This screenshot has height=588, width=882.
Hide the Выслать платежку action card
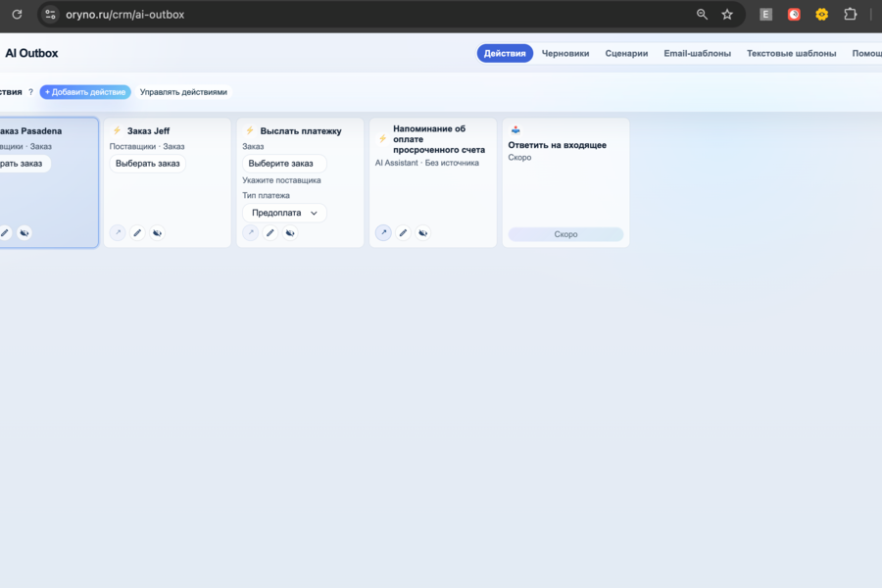[290, 232]
